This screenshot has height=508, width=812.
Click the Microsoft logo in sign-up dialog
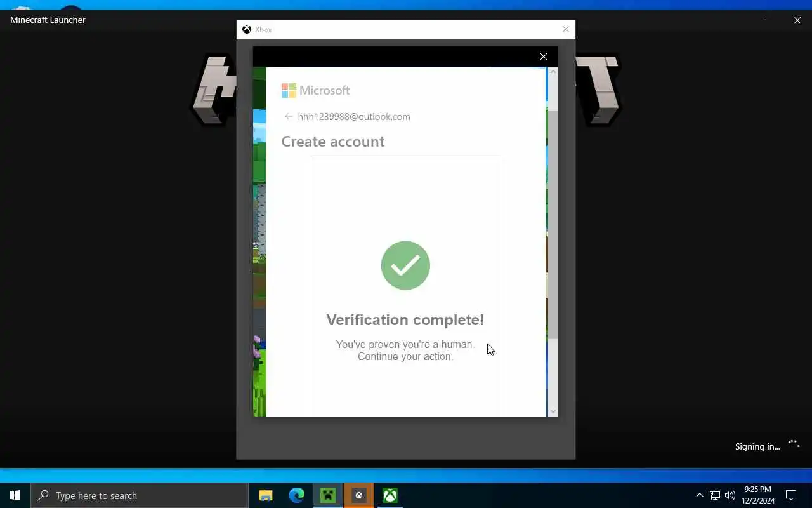click(315, 90)
